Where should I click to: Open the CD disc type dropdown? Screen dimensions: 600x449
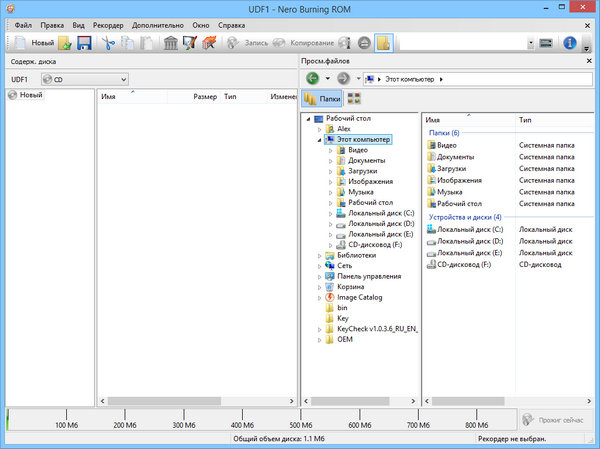[x=85, y=77]
